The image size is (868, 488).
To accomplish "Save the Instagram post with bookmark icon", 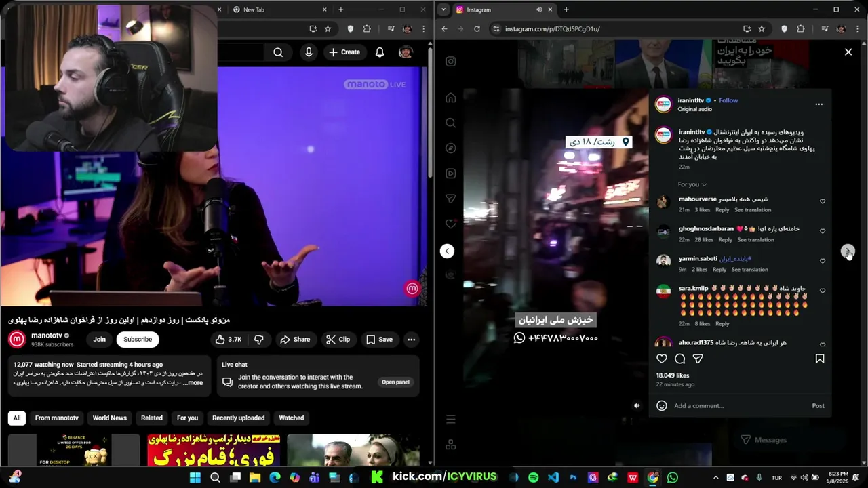I will coord(820,359).
